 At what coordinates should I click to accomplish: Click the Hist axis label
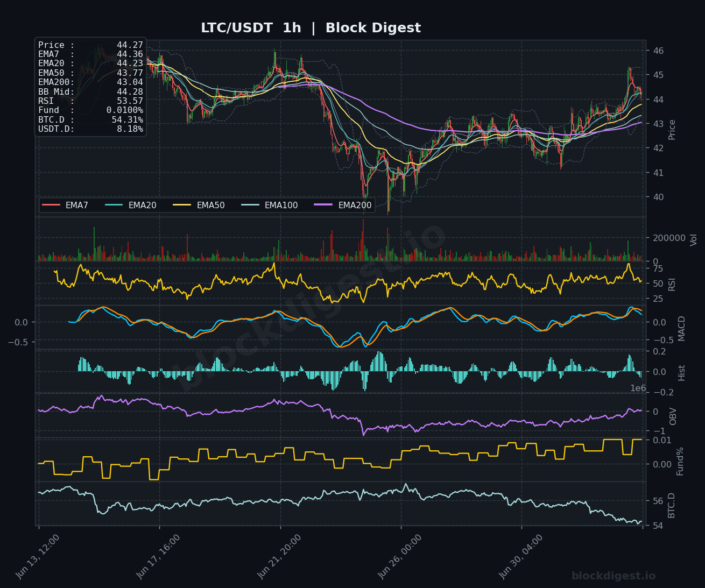(682, 372)
